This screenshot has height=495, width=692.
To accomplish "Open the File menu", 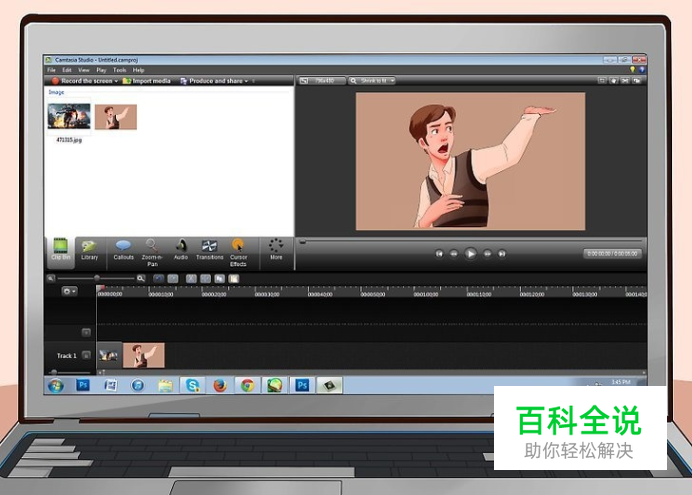I will pos(51,70).
